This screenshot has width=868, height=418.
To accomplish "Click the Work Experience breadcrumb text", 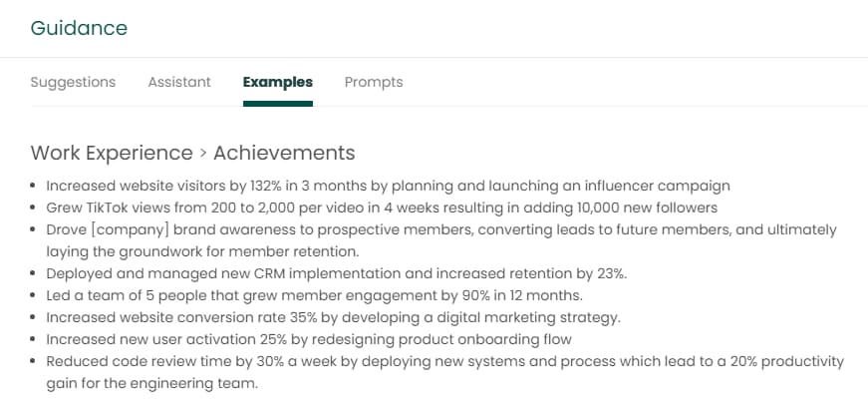I will 112,153.
